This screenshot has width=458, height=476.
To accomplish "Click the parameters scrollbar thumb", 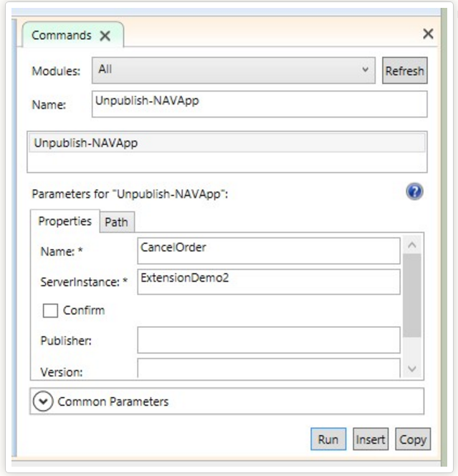I will tap(412, 295).
